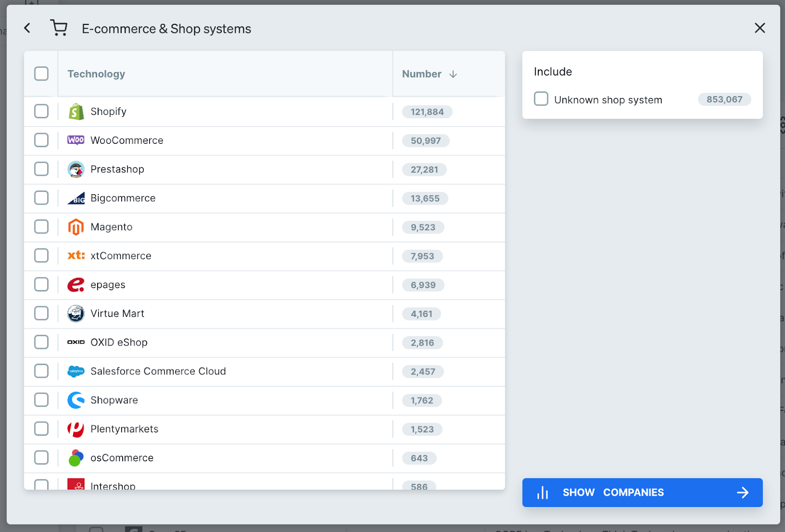The width and height of the screenshot is (785, 532).
Task: Click the WooCommerce logo icon
Action: pos(76,140)
